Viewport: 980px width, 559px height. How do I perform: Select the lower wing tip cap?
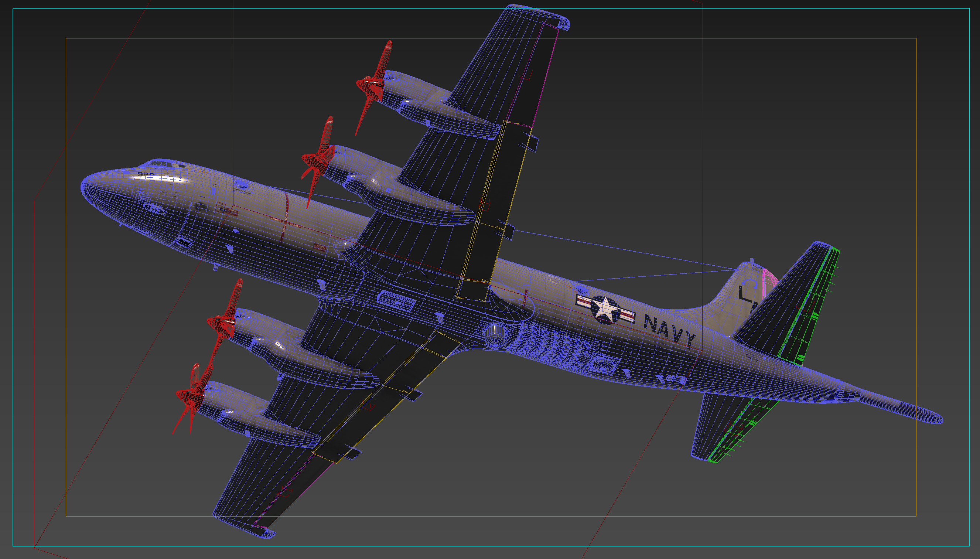point(246,527)
